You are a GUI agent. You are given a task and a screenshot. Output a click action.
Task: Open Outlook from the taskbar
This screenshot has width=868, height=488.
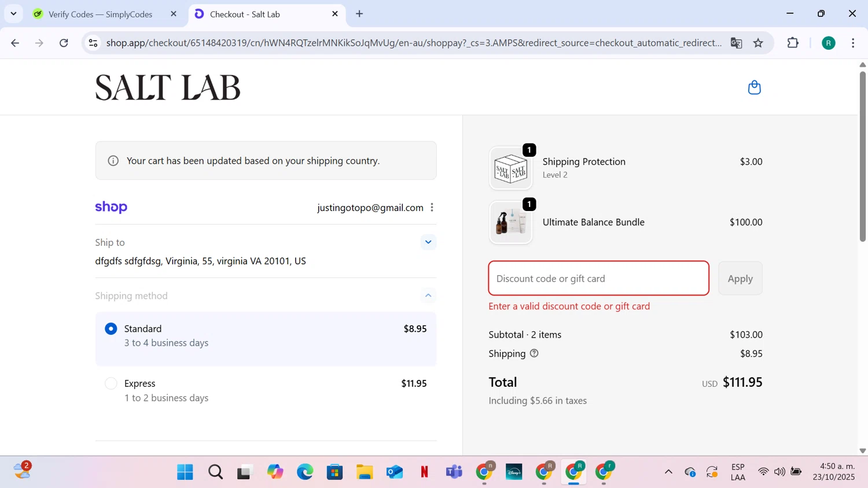(395, 472)
